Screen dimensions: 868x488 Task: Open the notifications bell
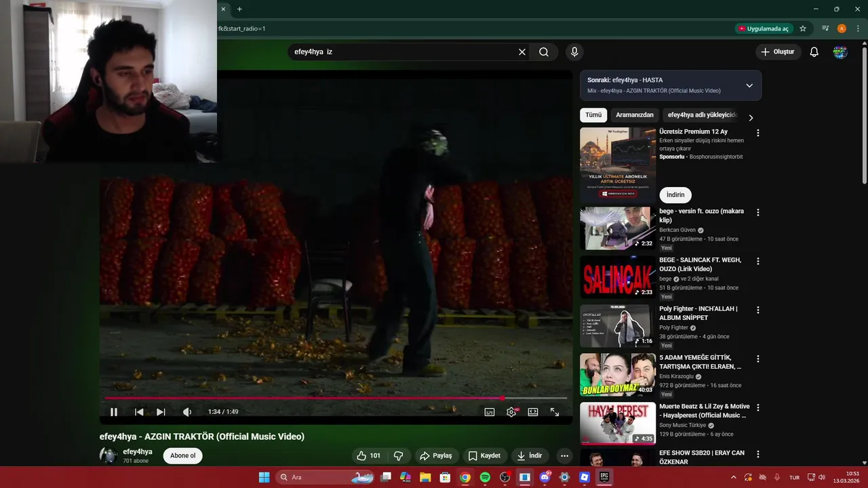(x=814, y=52)
